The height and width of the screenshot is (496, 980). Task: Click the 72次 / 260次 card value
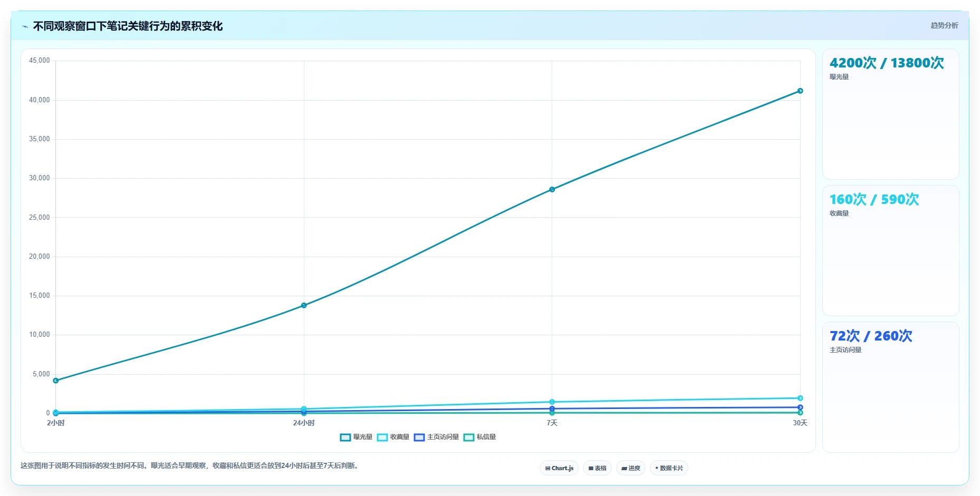coord(871,336)
